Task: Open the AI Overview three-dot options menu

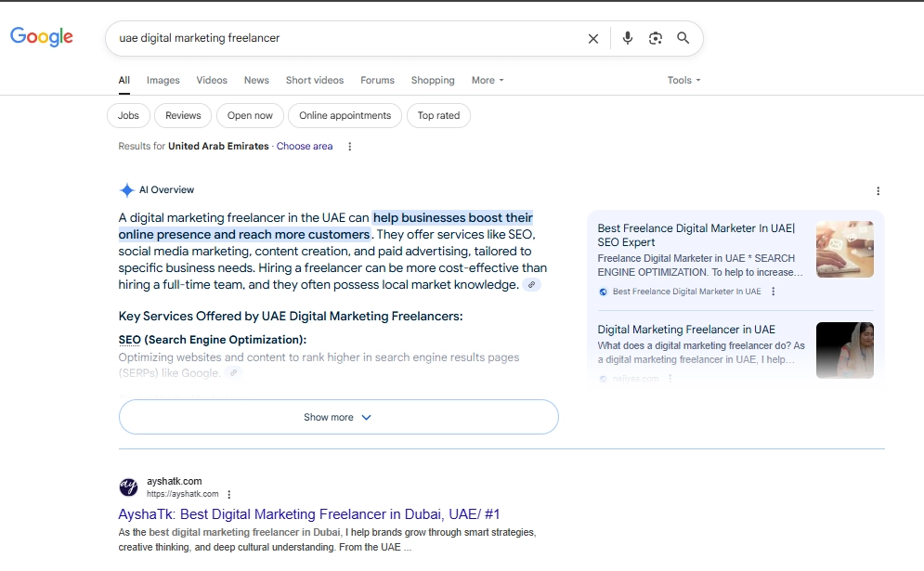Action: pyautogui.click(x=878, y=191)
